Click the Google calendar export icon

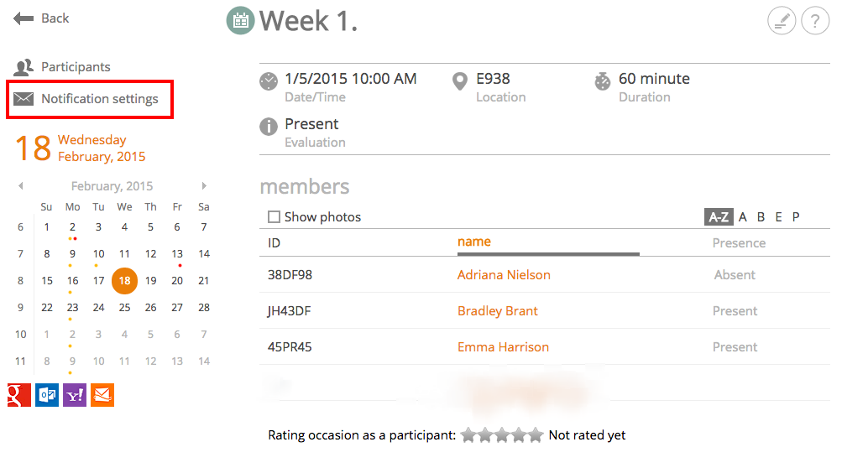(x=18, y=395)
